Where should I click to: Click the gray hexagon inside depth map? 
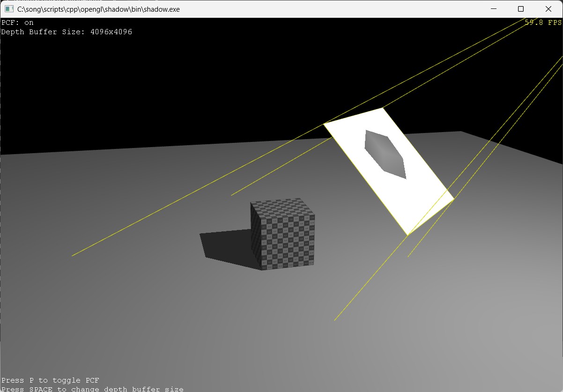coord(385,154)
